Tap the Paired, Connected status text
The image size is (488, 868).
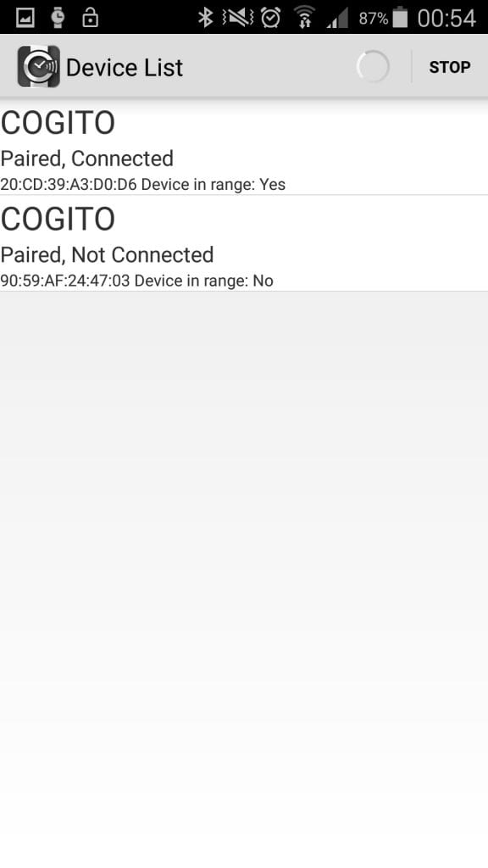coord(87,159)
